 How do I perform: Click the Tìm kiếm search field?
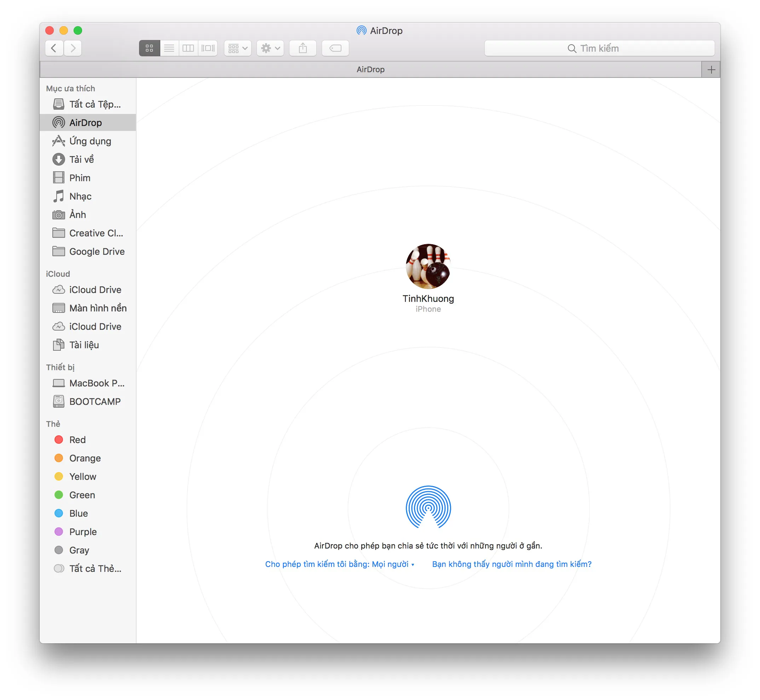coord(599,48)
